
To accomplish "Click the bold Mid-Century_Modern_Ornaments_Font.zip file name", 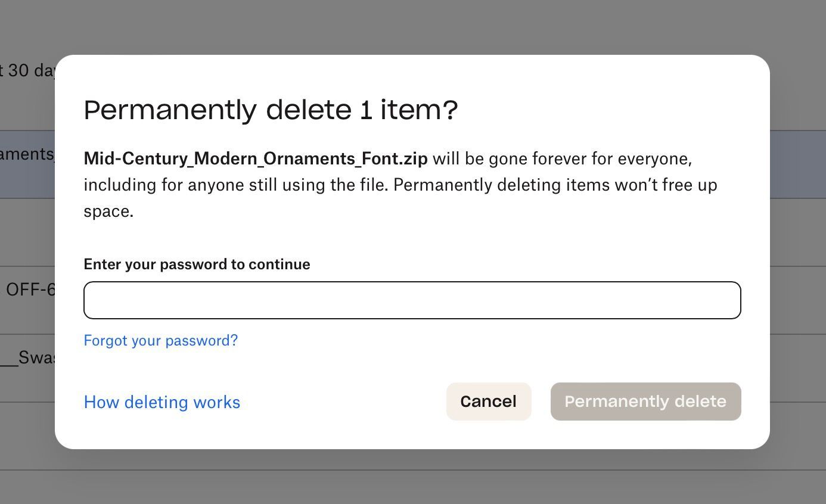I will 255,158.
